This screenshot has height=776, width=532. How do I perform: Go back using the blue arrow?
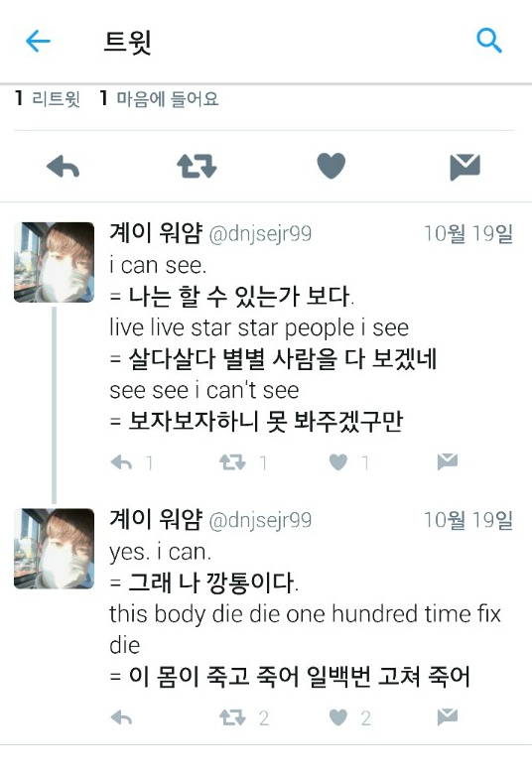pos(38,41)
